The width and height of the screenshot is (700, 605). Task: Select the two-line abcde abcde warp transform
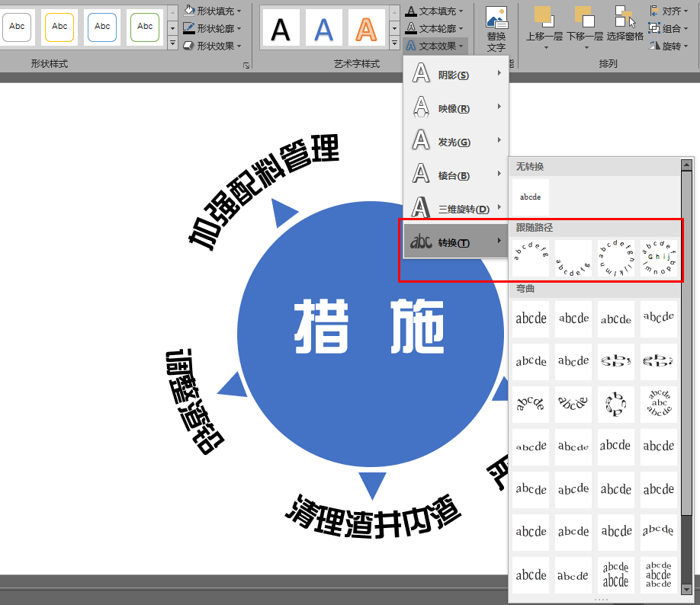pos(616,575)
